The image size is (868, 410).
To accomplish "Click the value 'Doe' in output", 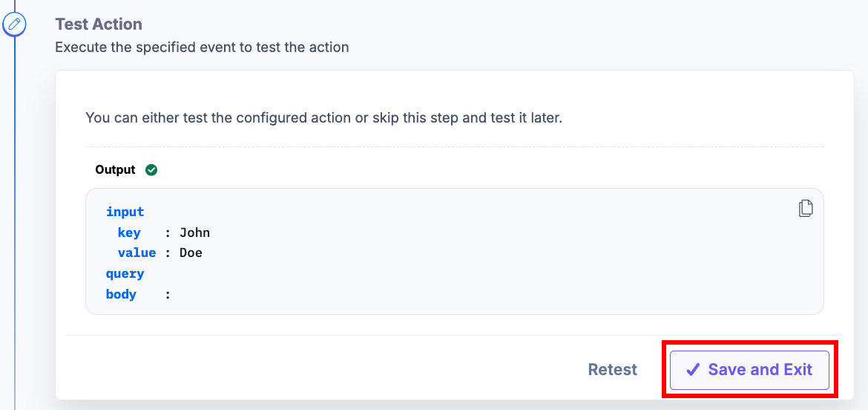I will click(191, 253).
